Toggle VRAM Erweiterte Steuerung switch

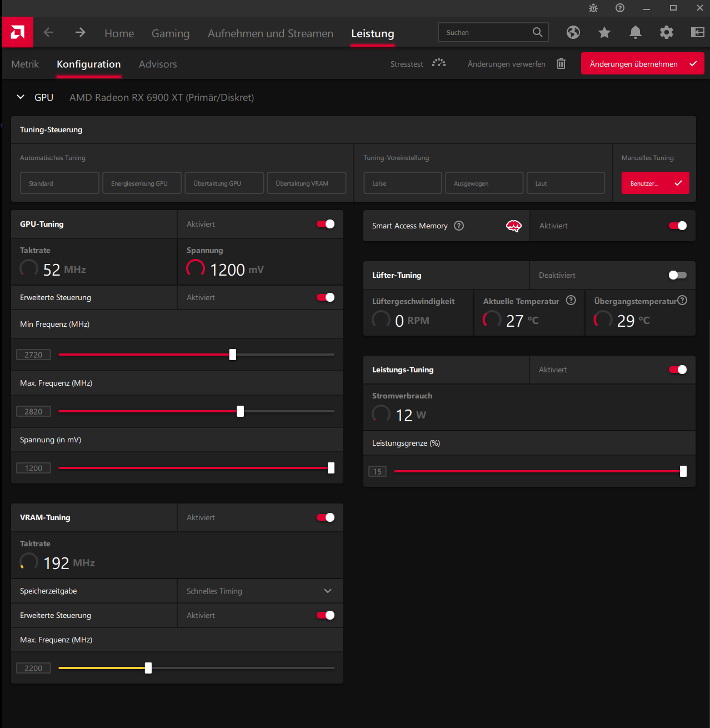[x=326, y=615]
